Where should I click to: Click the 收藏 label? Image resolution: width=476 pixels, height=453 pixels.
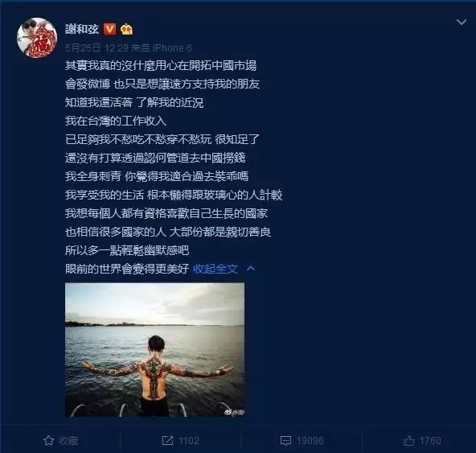coord(68,441)
